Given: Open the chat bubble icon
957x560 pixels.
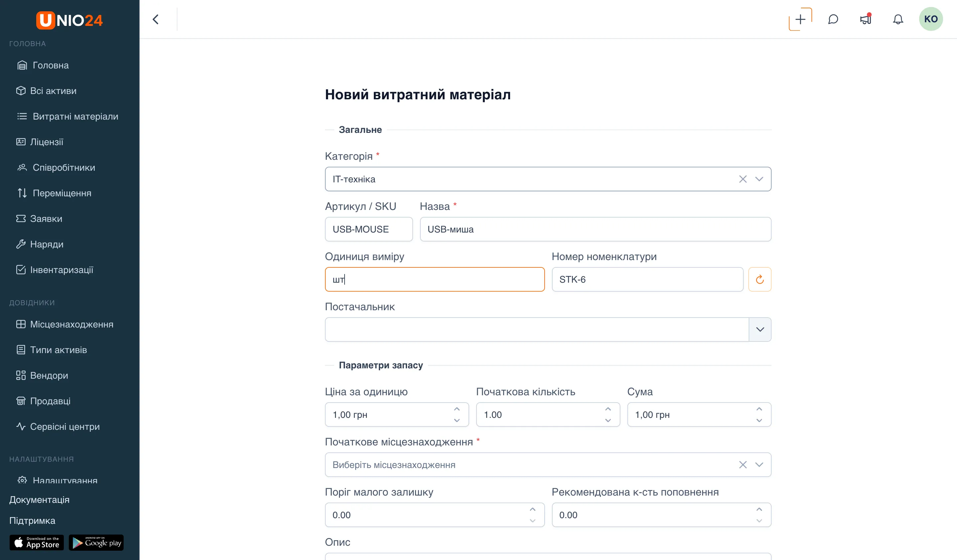Looking at the screenshot, I should coord(833,19).
